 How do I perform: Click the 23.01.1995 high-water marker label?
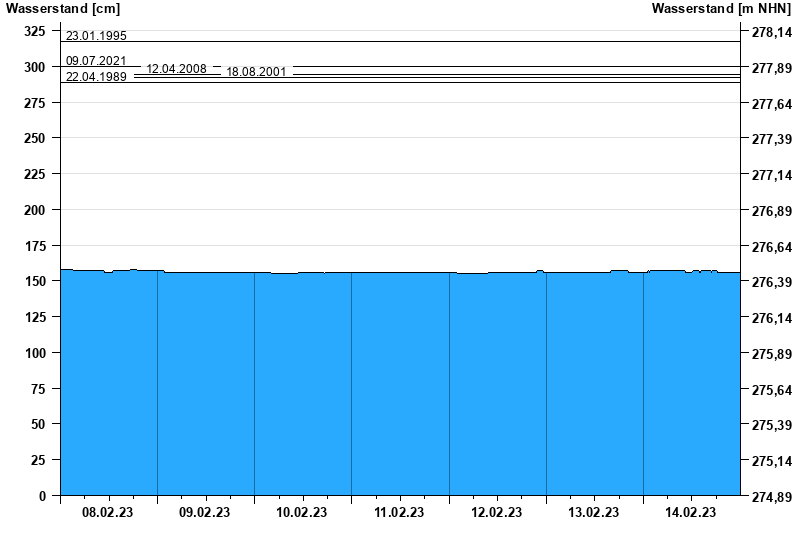96,36
